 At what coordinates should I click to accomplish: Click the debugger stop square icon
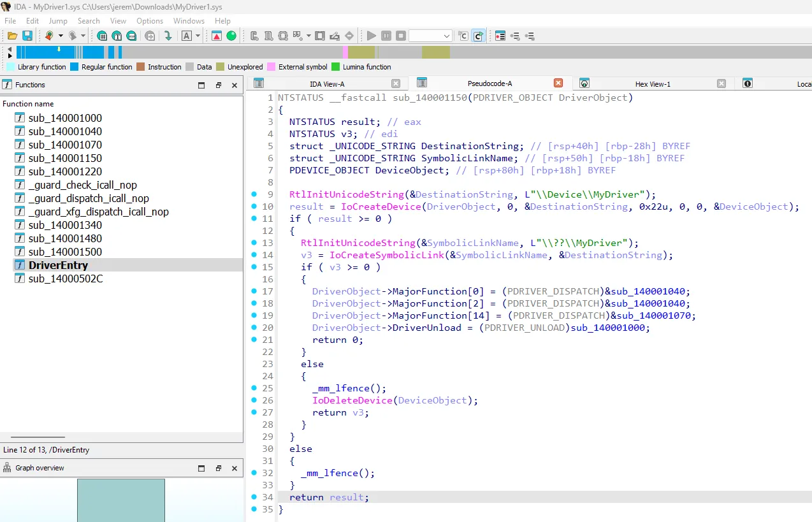point(401,36)
